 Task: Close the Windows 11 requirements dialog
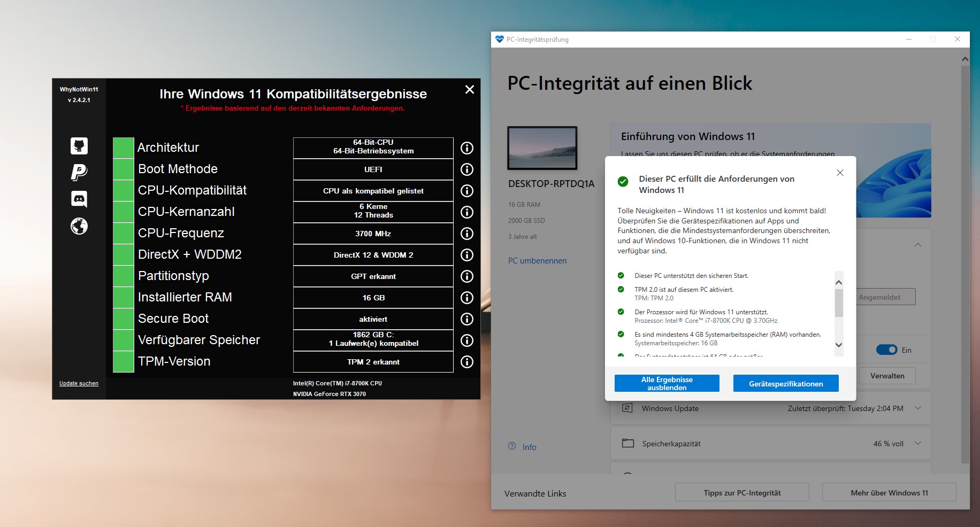pyautogui.click(x=840, y=173)
